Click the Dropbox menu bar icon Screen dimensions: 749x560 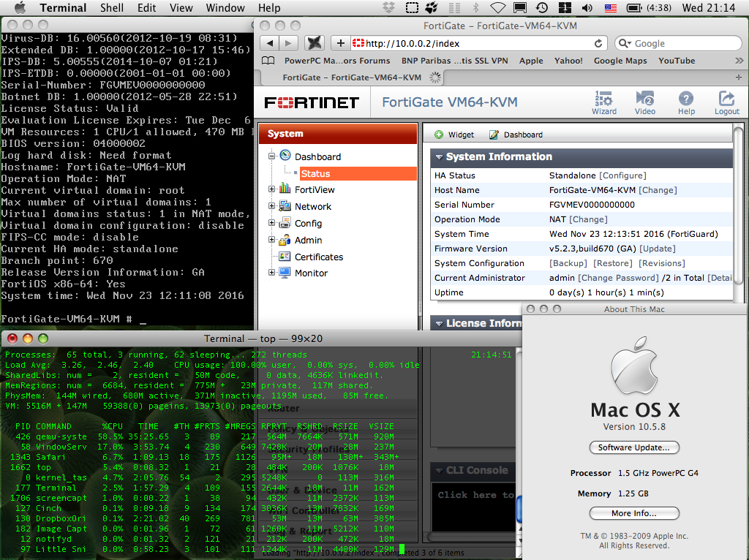[389, 7]
